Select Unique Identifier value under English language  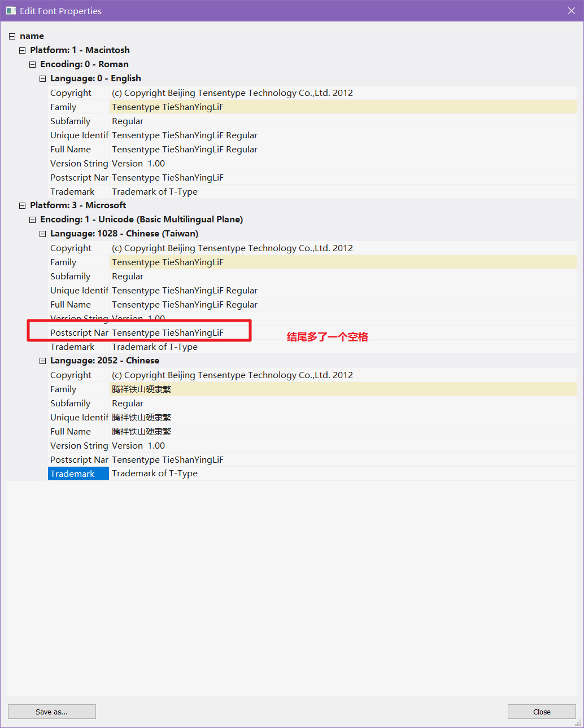[343, 135]
